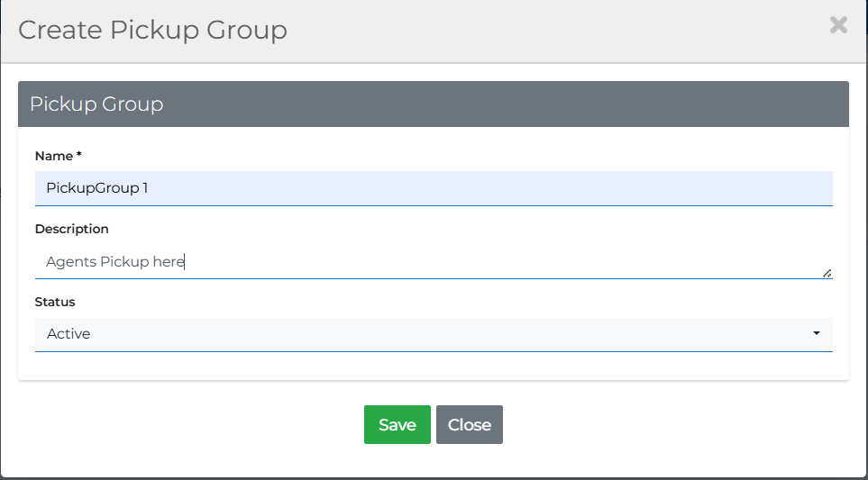Click the empty space right of the Close button

click(667, 425)
